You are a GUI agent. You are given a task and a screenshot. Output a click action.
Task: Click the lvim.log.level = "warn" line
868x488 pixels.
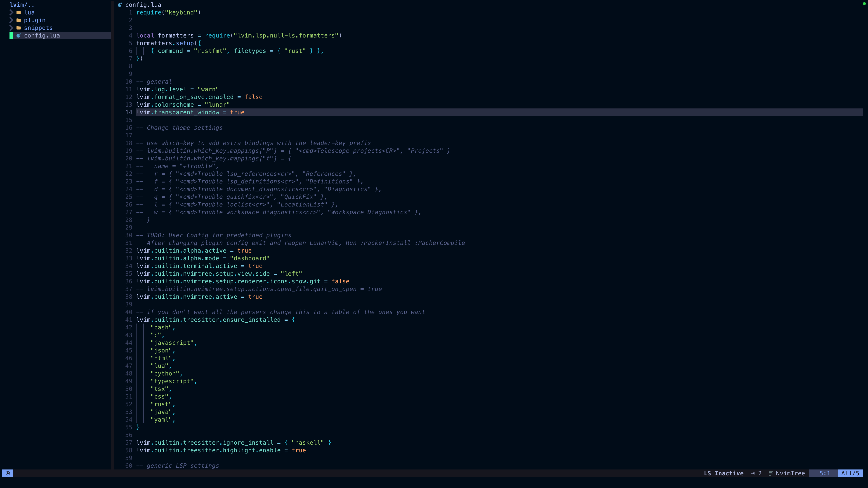point(178,89)
